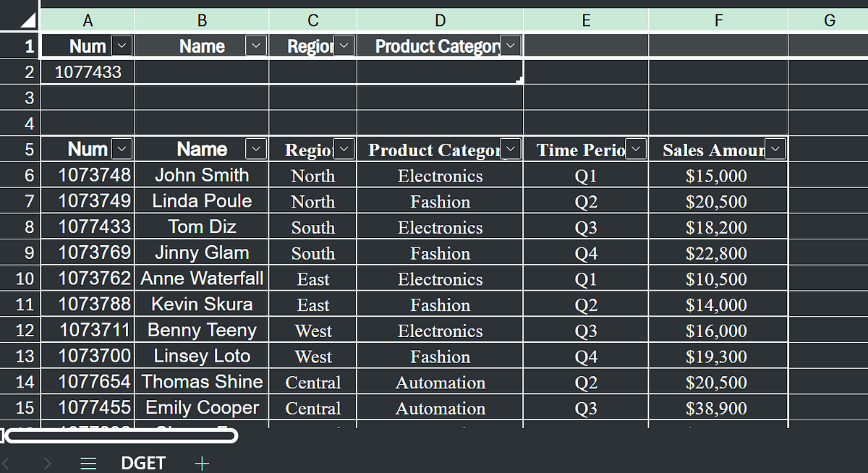Select cell A2 containing 1077433
This screenshot has width=868, height=473.
pos(88,71)
